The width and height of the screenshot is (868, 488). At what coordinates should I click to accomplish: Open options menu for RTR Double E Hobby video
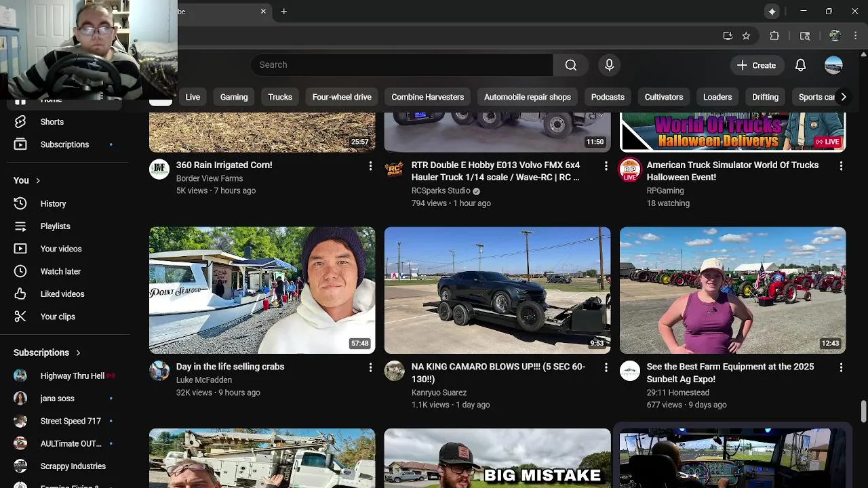pyautogui.click(x=606, y=165)
